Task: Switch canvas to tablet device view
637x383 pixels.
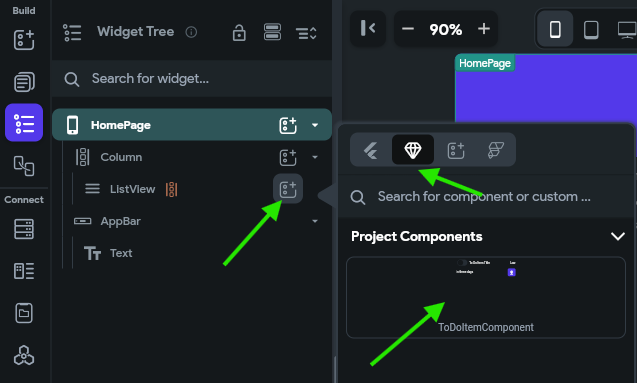Action: [591, 29]
